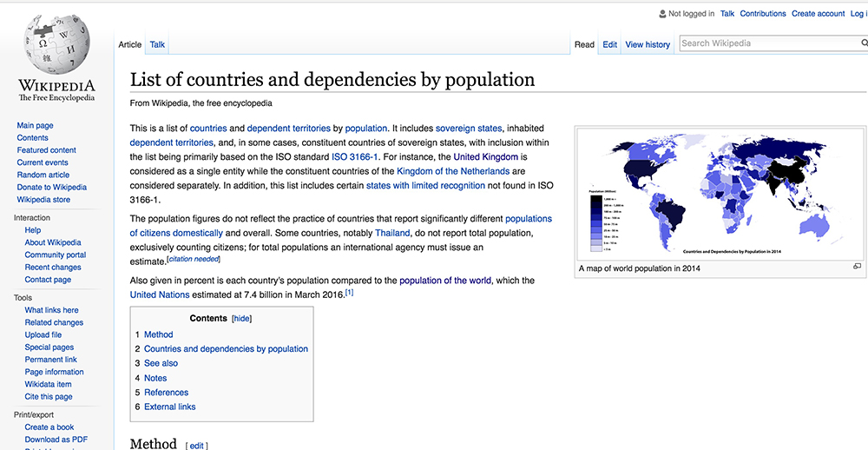This screenshot has width=868, height=450.
Task: Switch to the Article tab
Action: [x=130, y=45]
